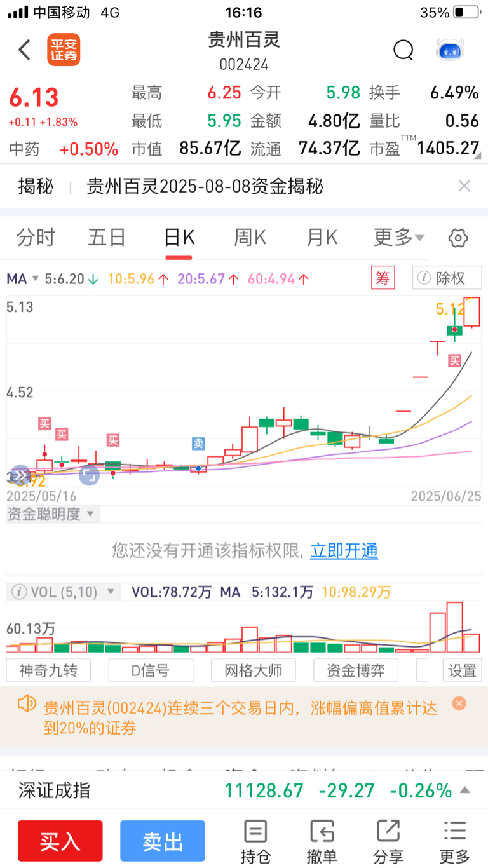Tap the 中药 sector label

pyautogui.click(x=24, y=149)
